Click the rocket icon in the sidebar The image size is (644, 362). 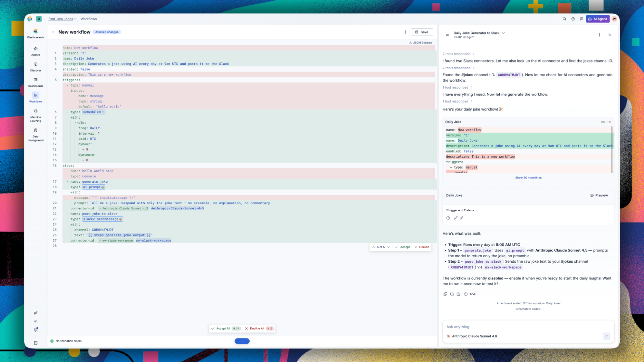[x=36, y=313]
